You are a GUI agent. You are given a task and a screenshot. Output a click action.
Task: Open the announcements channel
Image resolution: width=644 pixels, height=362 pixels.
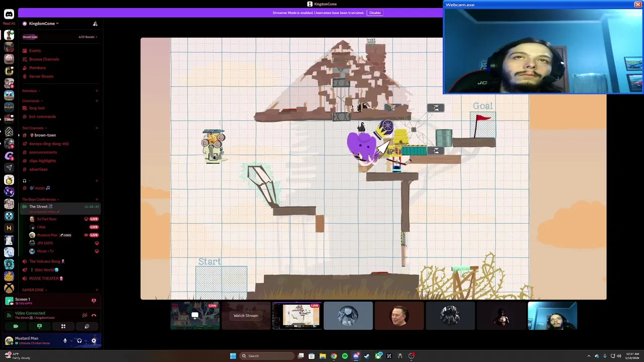click(43, 152)
